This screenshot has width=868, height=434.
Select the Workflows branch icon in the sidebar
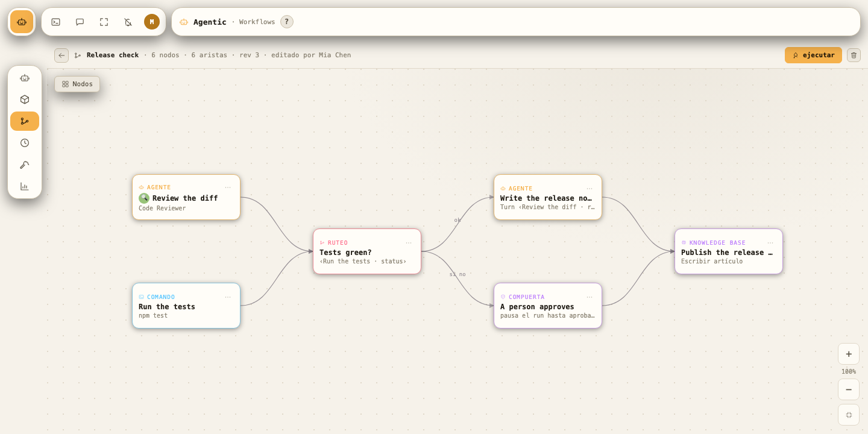(x=25, y=121)
